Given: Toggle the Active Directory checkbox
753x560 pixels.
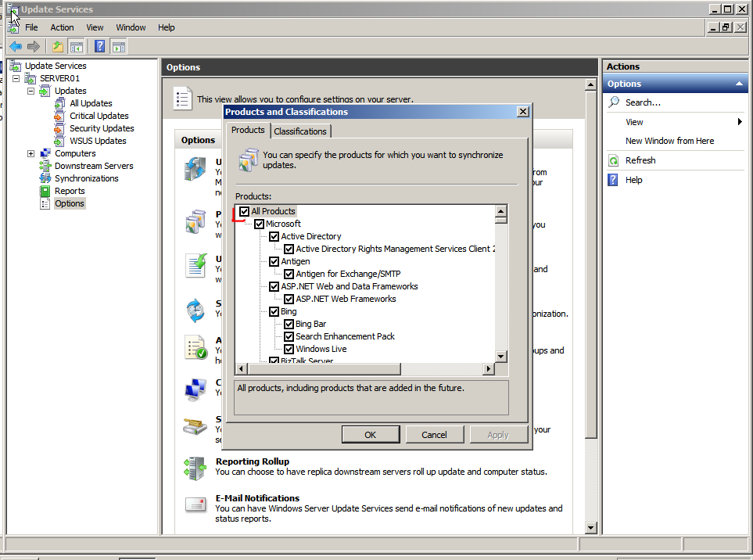Looking at the screenshot, I should 274,236.
